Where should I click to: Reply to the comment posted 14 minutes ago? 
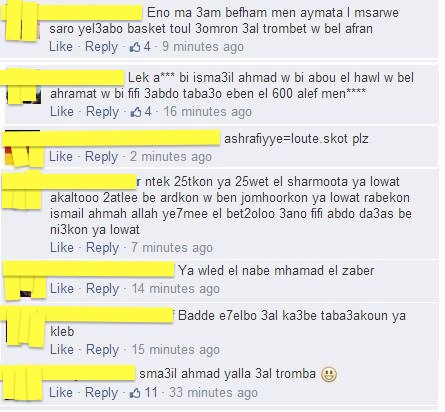click(102, 289)
